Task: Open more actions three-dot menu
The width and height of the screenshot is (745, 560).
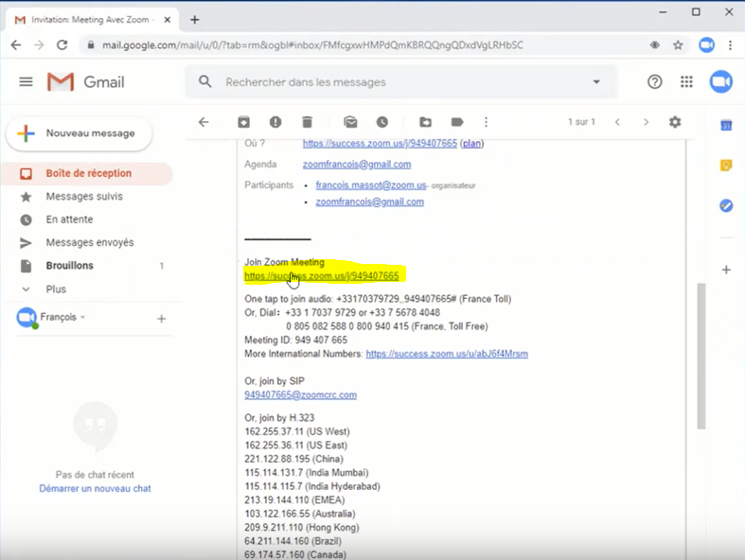Action: [x=486, y=122]
